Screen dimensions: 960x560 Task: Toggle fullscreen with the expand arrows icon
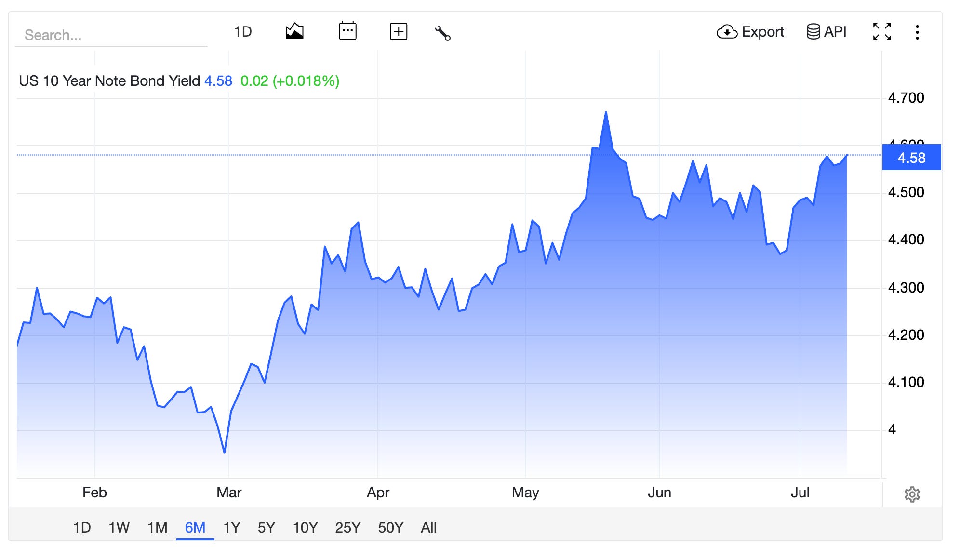coord(882,32)
